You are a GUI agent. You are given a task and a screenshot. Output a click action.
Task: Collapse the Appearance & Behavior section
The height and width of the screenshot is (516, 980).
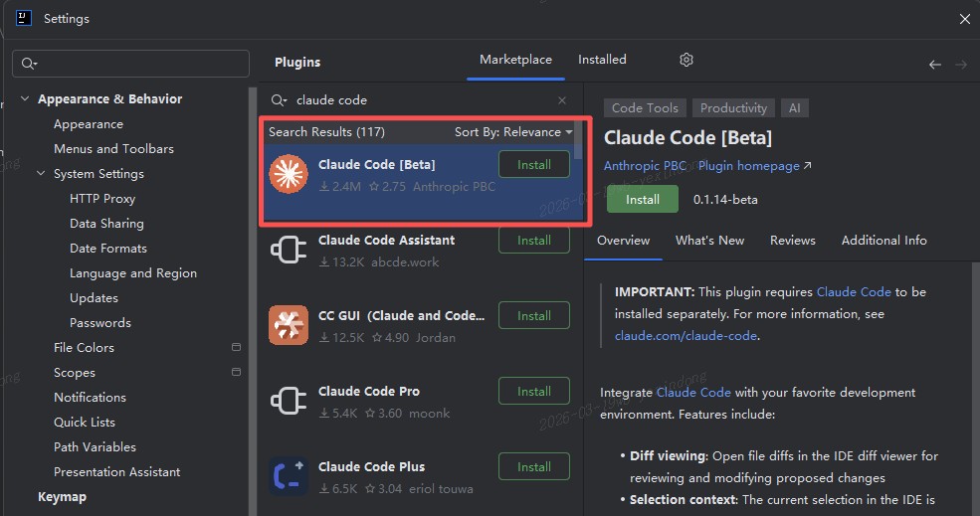[x=25, y=98]
